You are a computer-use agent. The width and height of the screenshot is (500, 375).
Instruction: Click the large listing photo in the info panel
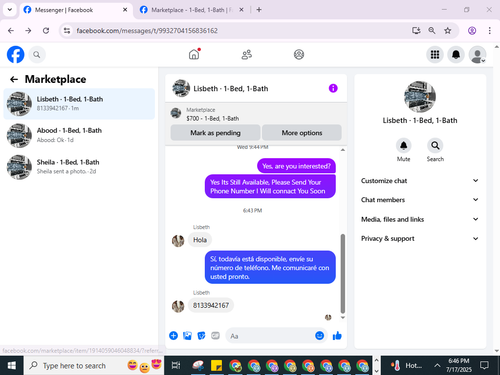point(420,97)
